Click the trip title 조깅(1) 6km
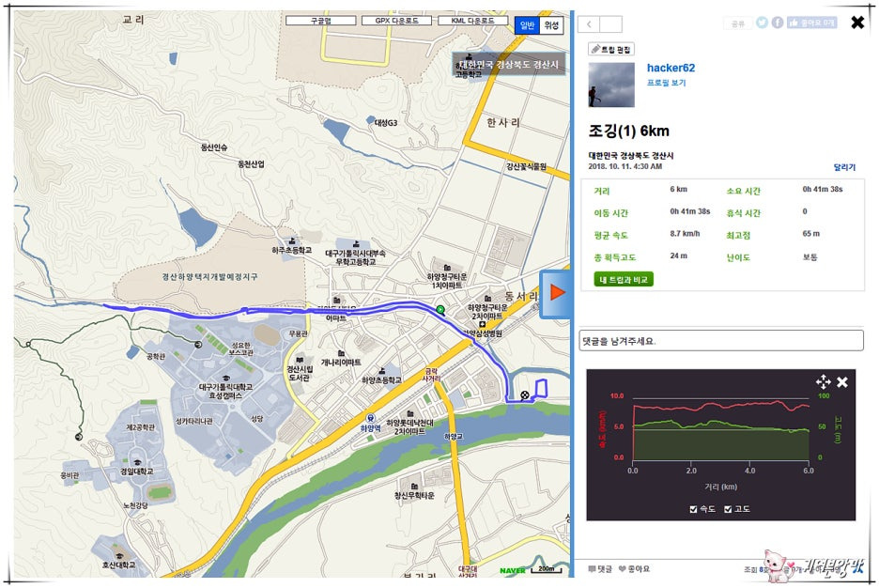 (x=628, y=132)
